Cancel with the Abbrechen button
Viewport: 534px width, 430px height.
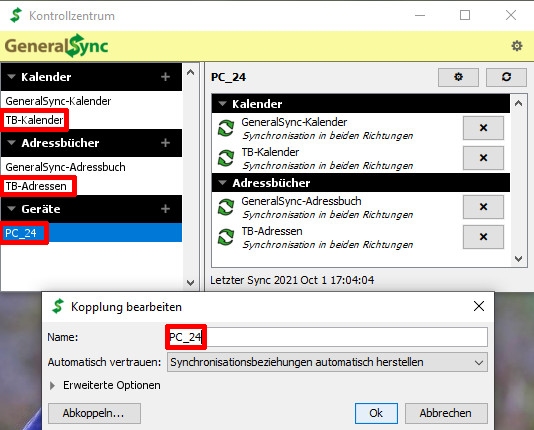point(446,413)
